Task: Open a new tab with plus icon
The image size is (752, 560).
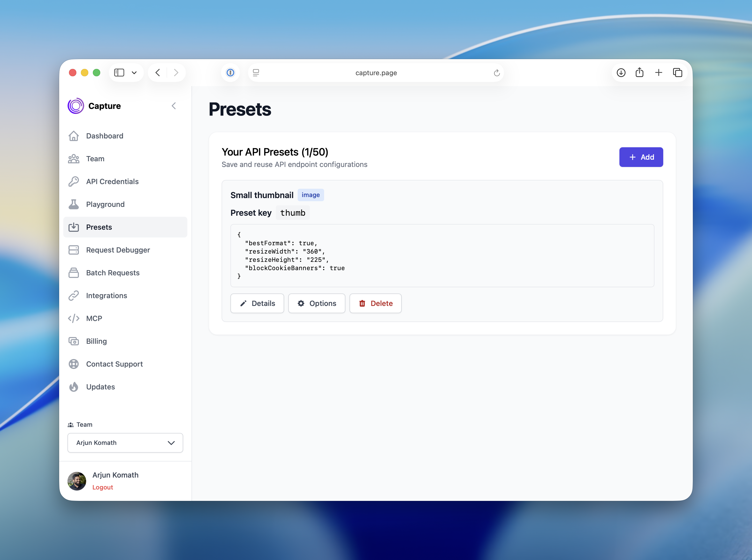Action: 658,73
